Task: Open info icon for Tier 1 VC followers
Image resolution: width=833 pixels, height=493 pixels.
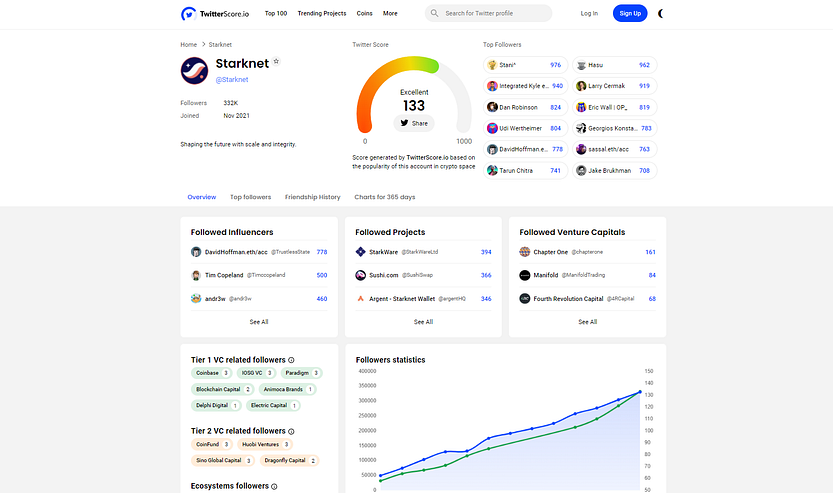Action: [x=291, y=360]
